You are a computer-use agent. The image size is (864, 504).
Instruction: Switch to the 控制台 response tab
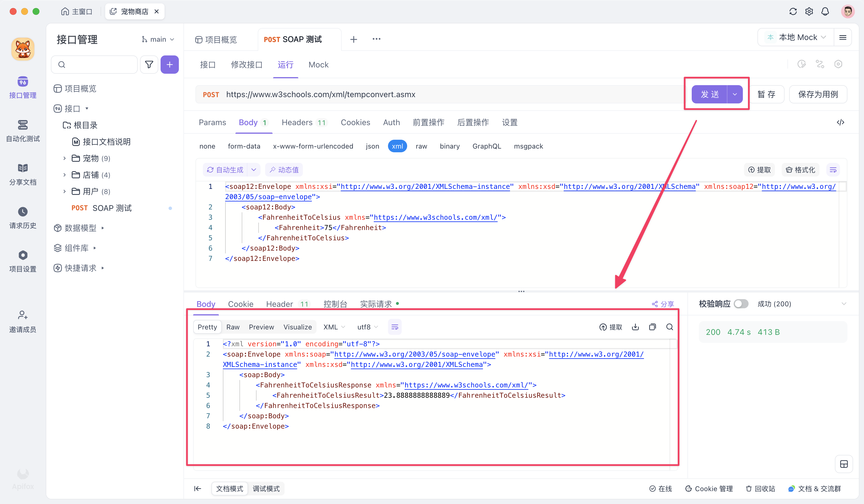pos(335,304)
